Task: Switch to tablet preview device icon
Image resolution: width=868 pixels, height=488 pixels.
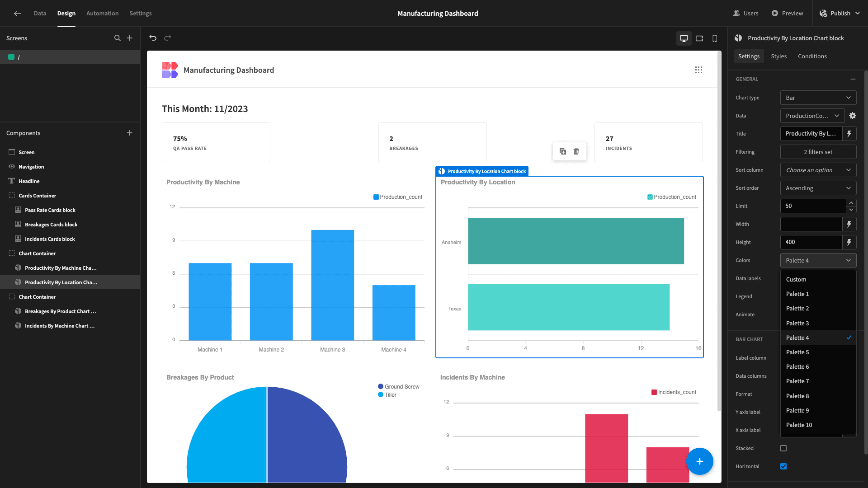Action: [x=699, y=38]
